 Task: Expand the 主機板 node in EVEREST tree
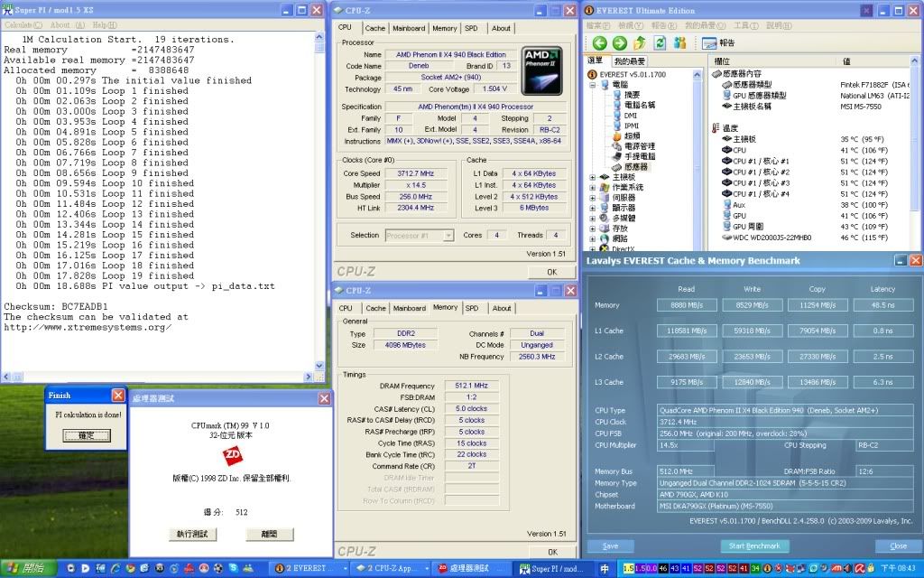pos(592,177)
